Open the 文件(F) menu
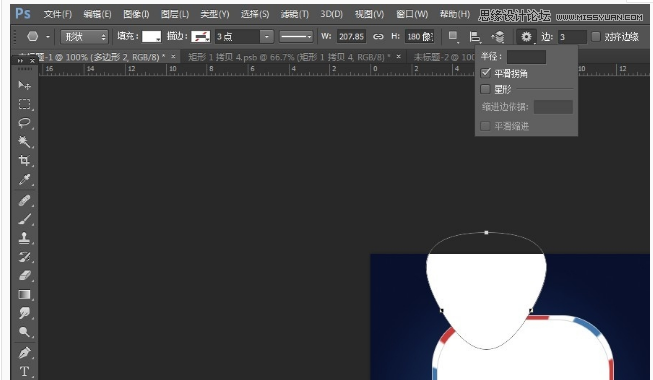Screen dimensions: 653x380 (x=58, y=14)
